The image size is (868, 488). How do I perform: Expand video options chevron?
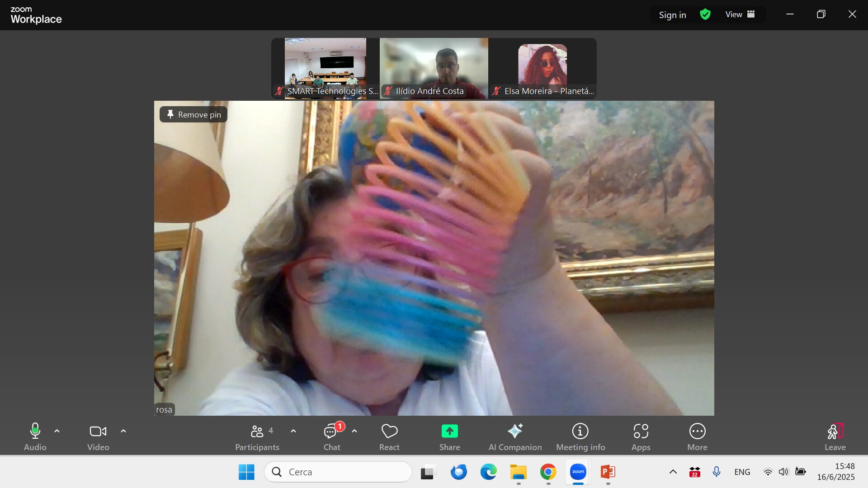(x=123, y=431)
